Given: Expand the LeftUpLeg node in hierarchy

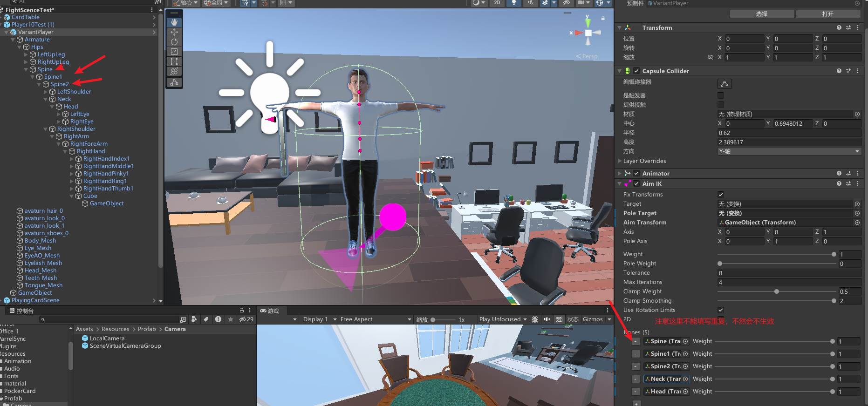Looking at the screenshot, I should point(26,54).
